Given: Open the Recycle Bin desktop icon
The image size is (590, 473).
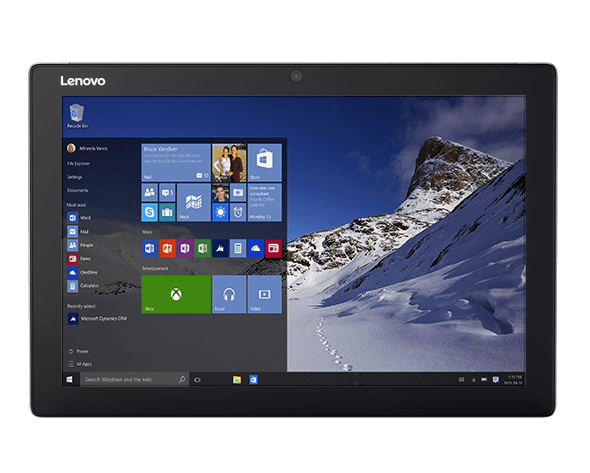Looking at the screenshot, I should pyautogui.click(x=77, y=116).
